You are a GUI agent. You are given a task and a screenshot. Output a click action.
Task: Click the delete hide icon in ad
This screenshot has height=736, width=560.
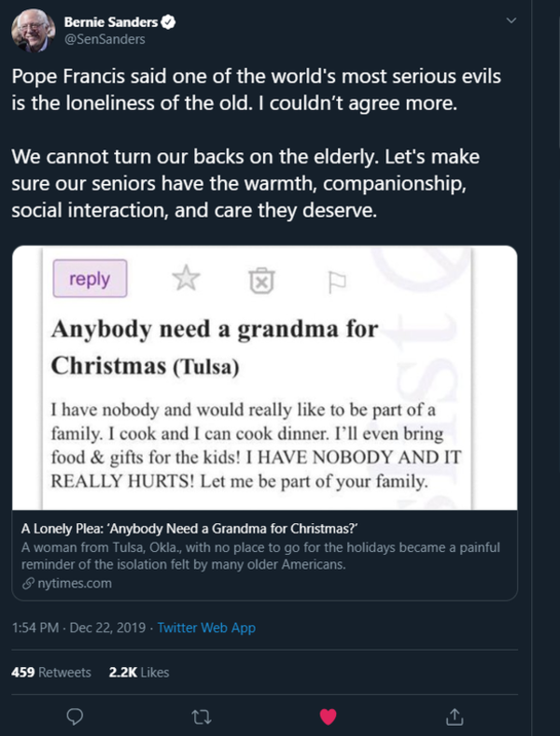262,279
